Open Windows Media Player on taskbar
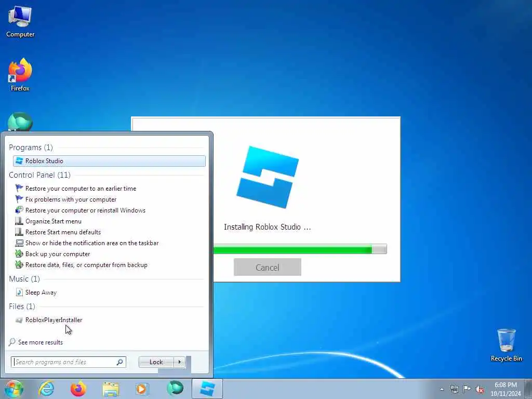Screen dimensions: 532x399 142,389
